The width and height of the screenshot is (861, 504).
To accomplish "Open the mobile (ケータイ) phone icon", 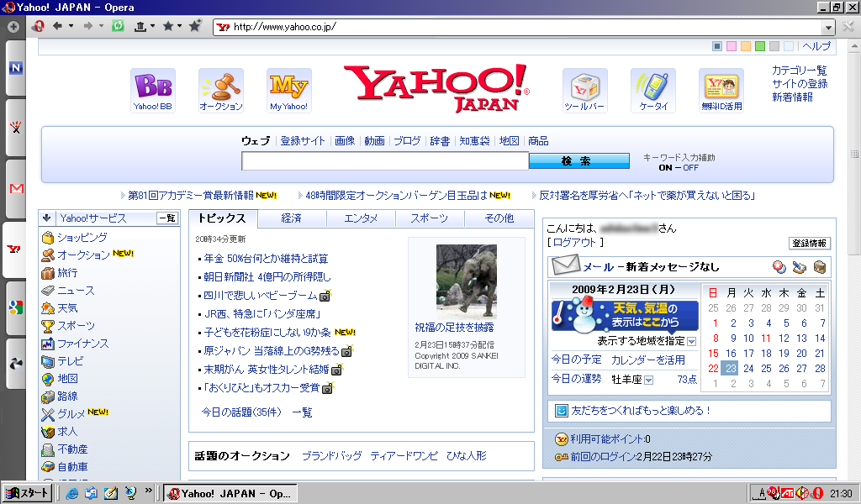I will pos(652,91).
